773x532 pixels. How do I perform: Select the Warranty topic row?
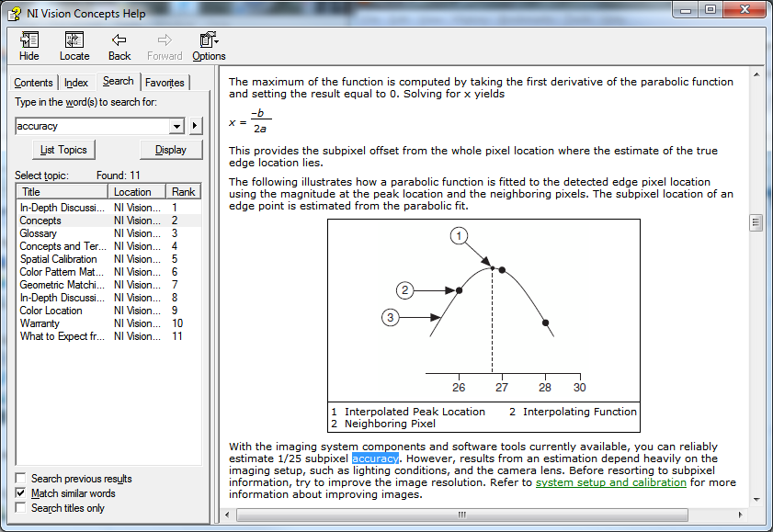(109, 323)
